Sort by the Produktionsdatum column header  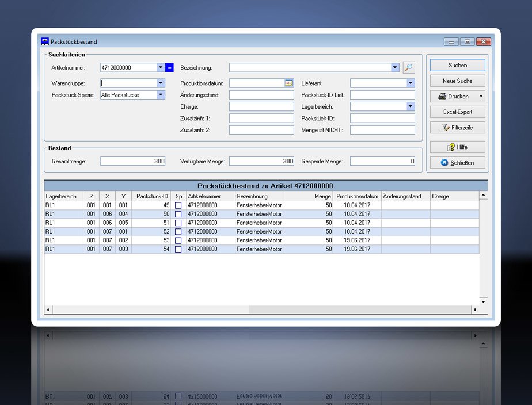click(357, 197)
